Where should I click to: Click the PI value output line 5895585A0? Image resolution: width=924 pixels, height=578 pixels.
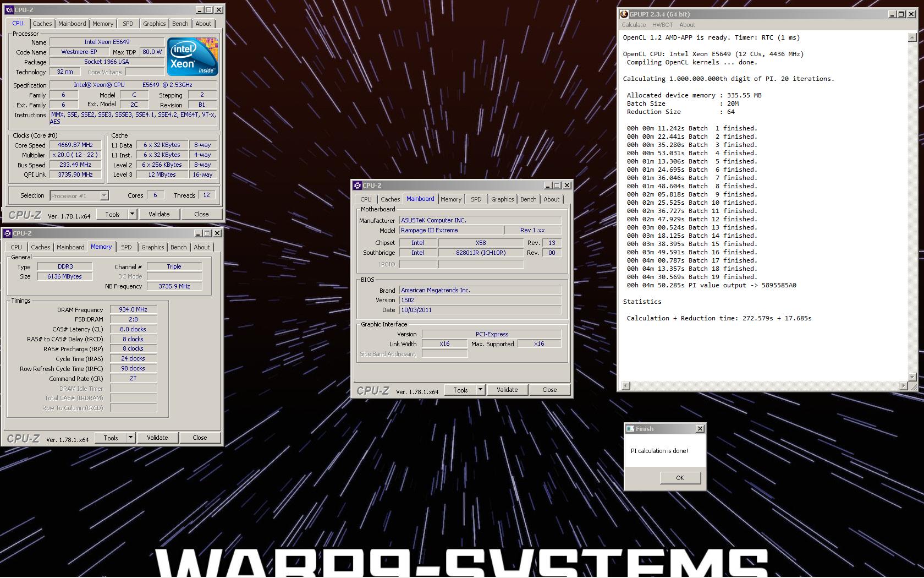[x=711, y=285]
